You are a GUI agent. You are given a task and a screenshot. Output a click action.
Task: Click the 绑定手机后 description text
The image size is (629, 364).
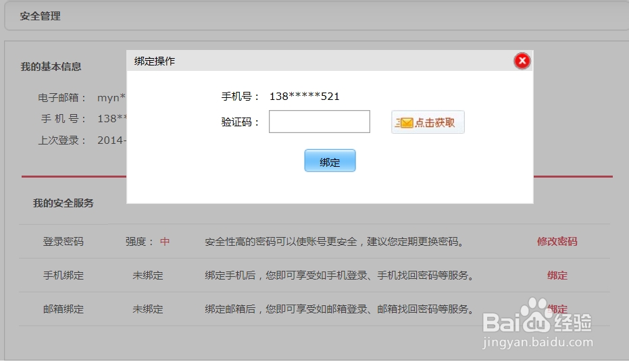click(x=339, y=276)
